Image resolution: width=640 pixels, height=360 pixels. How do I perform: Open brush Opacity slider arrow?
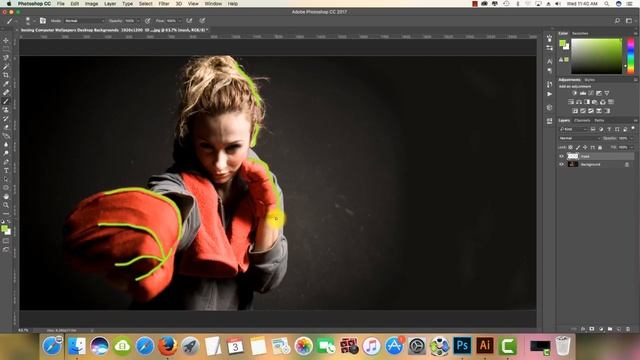(138, 20)
